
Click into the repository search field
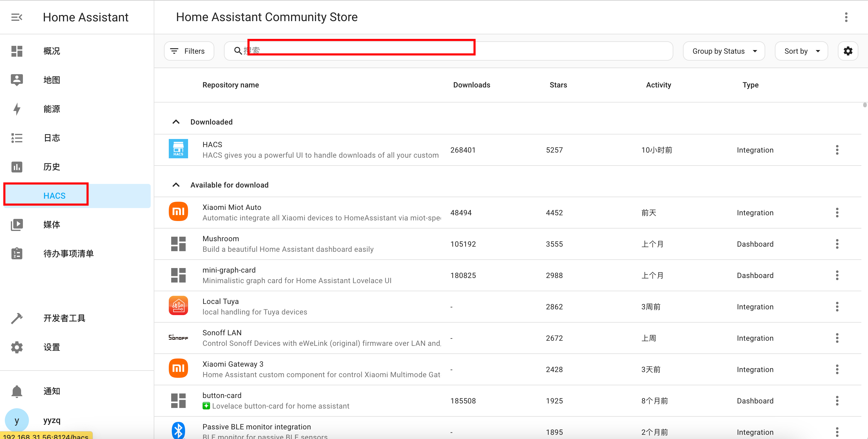point(448,51)
